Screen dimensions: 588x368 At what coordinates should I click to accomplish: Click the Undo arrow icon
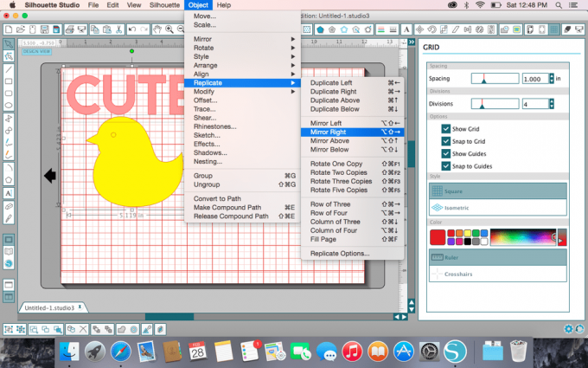pyautogui.click(x=131, y=29)
